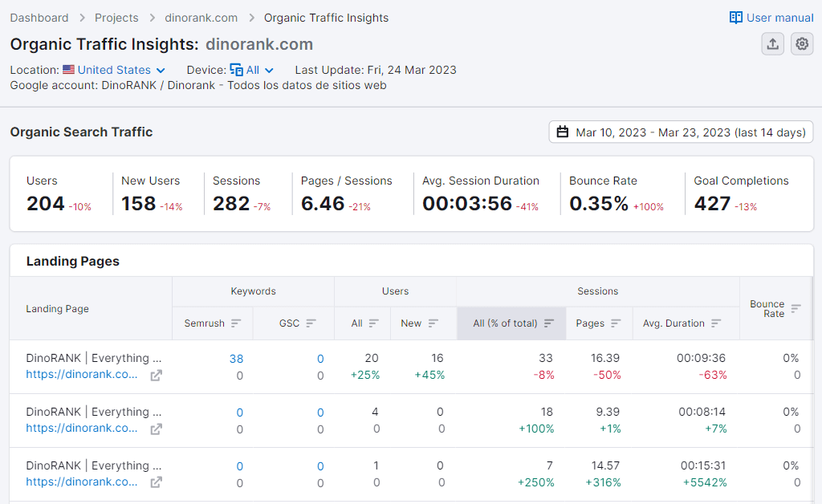Open the Mar 10 - Mar 23 date range picker
This screenshot has height=504, width=822.
click(x=681, y=132)
